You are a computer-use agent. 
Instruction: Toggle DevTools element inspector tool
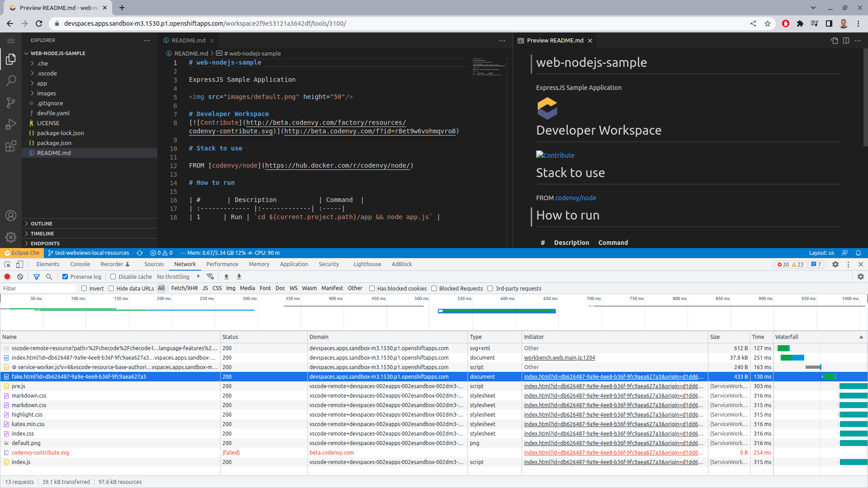(7, 264)
